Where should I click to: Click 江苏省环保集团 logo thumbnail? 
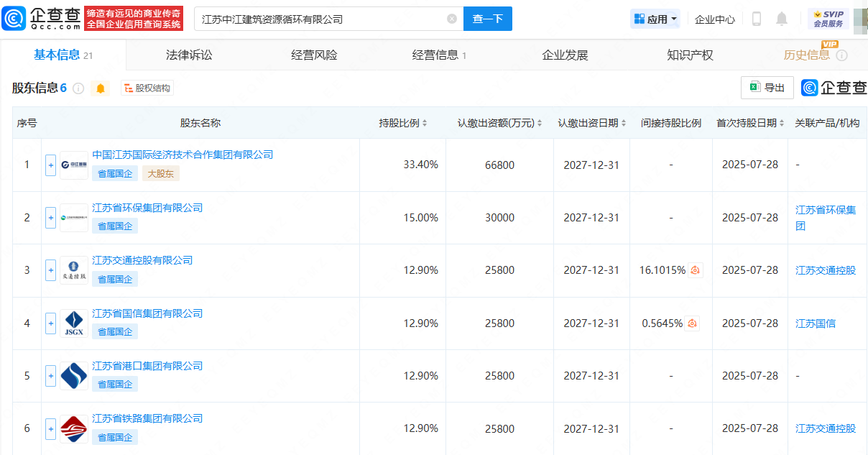point(74,218)
